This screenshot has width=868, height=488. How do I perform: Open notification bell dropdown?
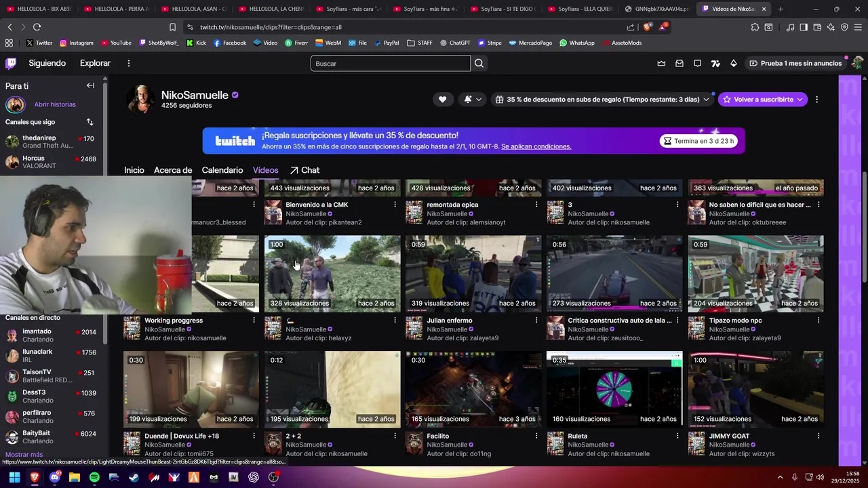coord(473,99)
